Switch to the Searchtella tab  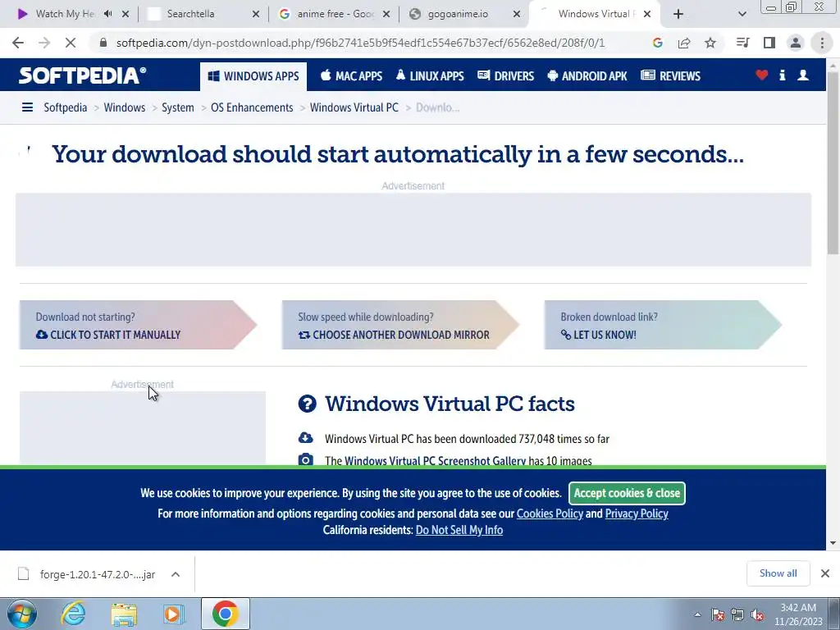(x=190, y=14)
